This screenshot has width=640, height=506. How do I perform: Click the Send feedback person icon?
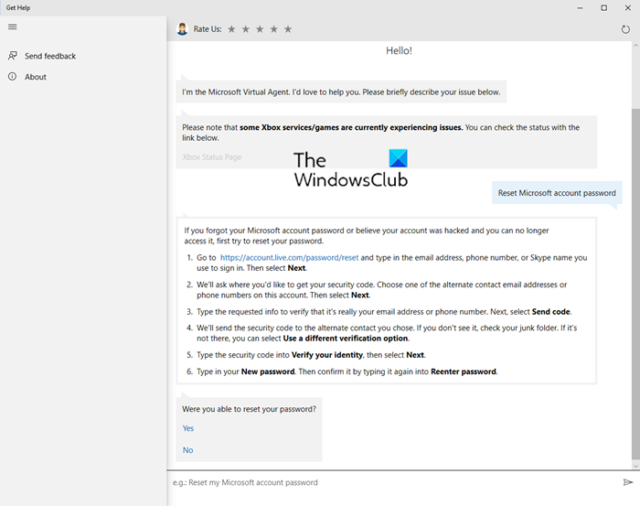(13, 55)
